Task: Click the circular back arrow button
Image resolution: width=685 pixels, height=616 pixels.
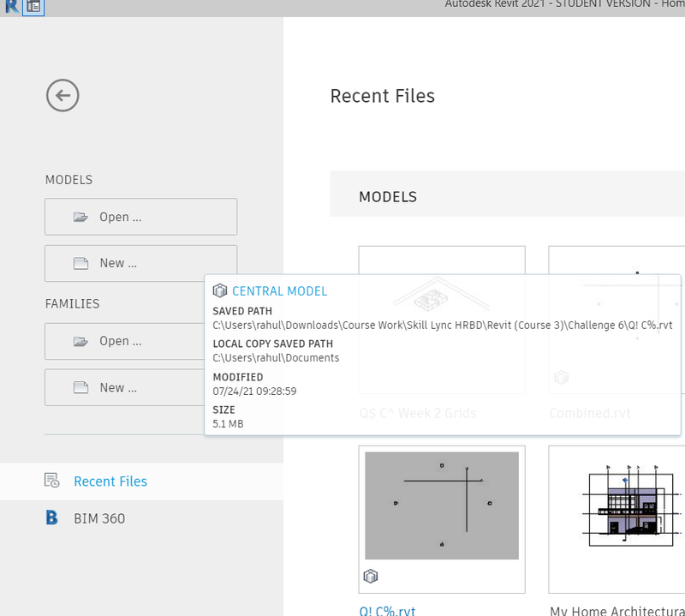Action: tap(62, 95)
